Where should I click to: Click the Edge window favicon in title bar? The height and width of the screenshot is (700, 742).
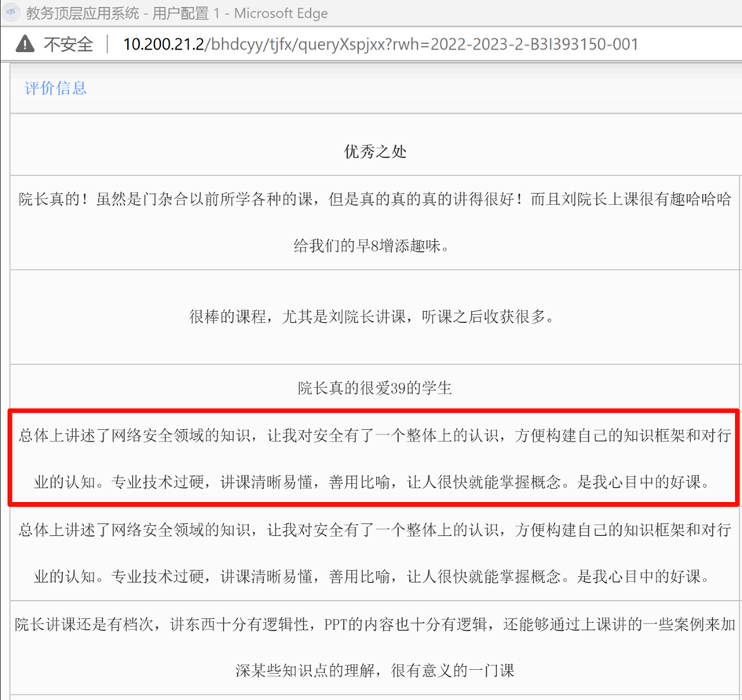[x=11, y=13]
